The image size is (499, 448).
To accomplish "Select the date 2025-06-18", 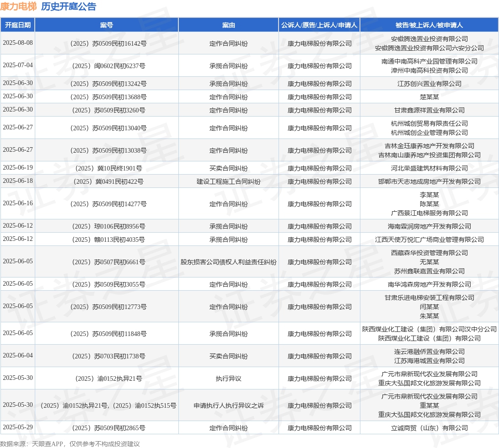I will tap(18, 181).
